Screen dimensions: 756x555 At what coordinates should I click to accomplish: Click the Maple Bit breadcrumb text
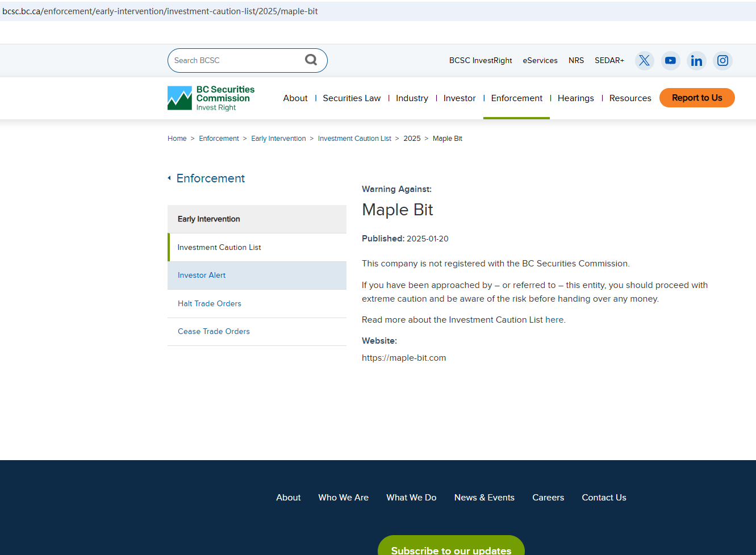pyautogui.click(x=448, y=139)
